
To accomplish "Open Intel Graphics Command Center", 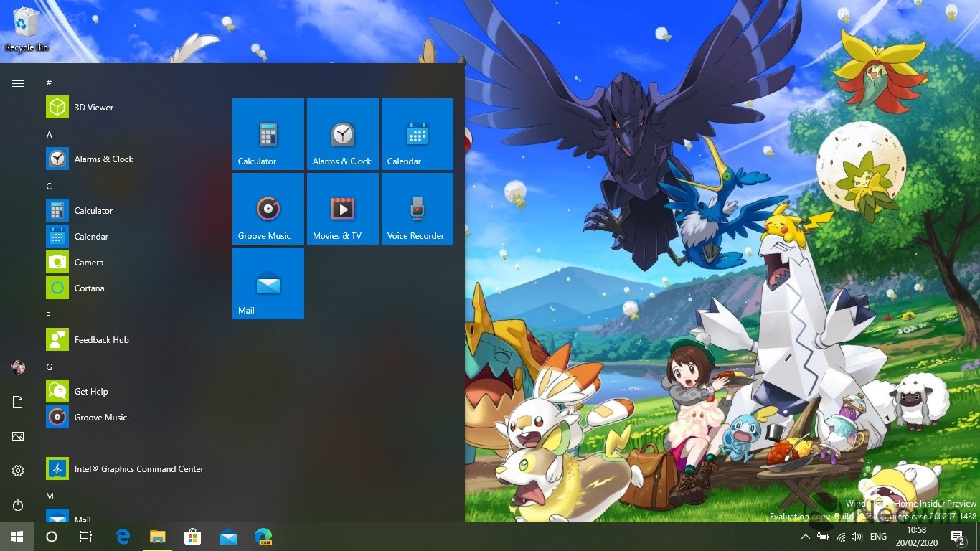I will tap(129, 469).
